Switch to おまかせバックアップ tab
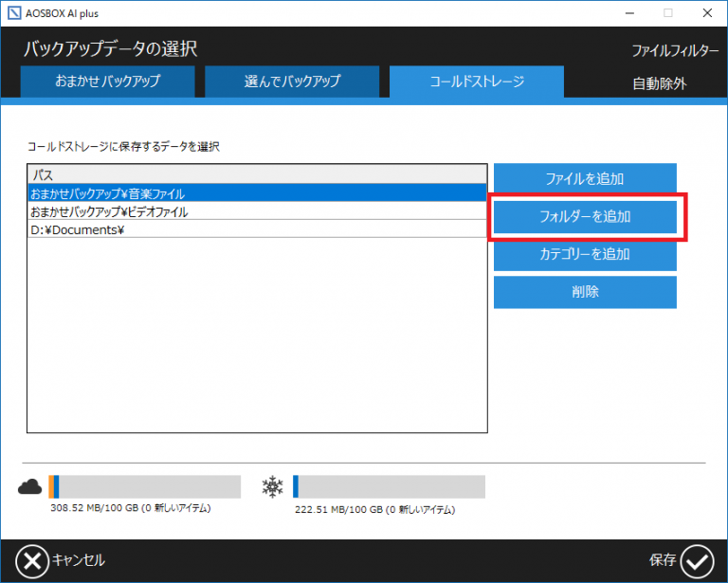Image resolution: width=728 pixels, height=583 pixels. (x=108, y=82)
